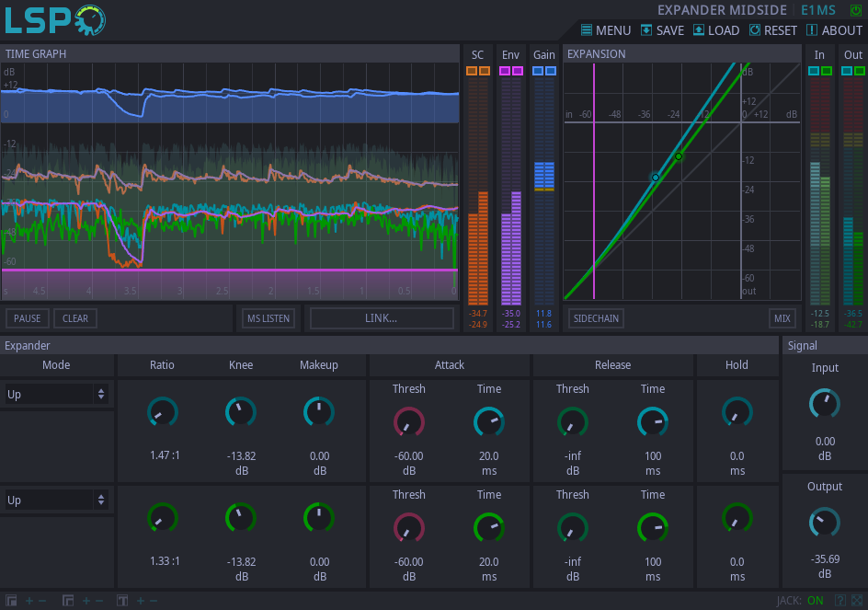Click the cyan Knee knob
The width and height of the screenshot is (868, 610).
tap(241, 413)
